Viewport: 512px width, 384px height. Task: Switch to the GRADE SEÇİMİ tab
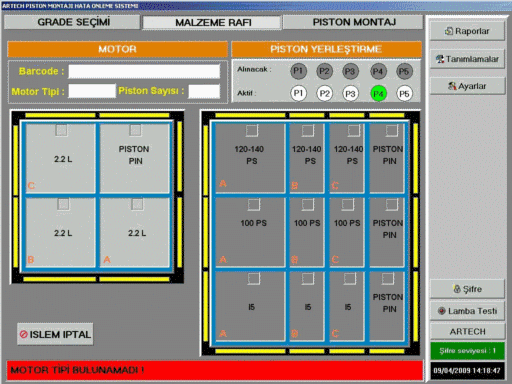(x=72, y=22)
